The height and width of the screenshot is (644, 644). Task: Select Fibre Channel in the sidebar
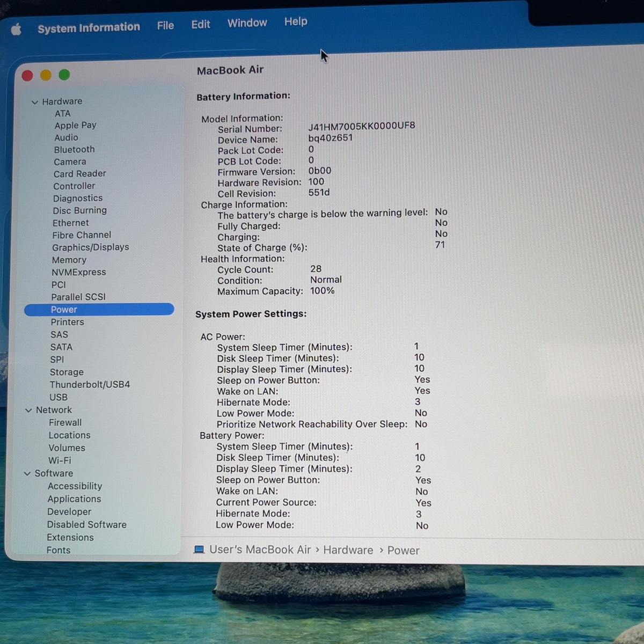pos(82,235)
